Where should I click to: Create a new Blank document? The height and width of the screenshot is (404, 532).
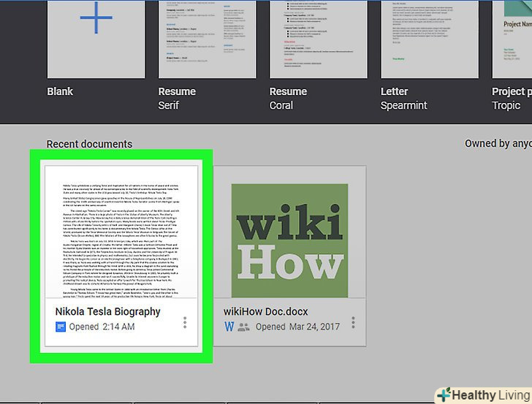[x=96, y=39]
